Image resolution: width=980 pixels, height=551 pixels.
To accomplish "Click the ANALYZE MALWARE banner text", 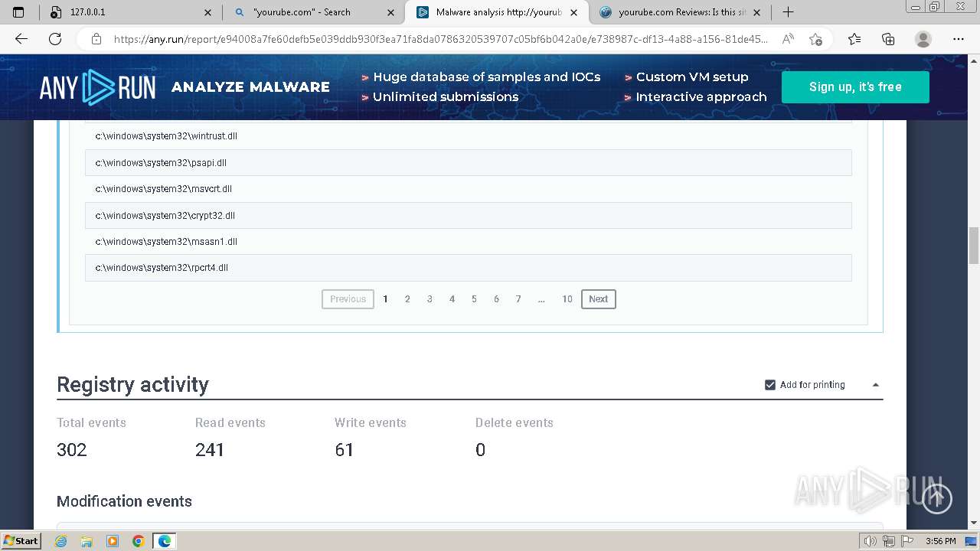I will point(250,87).
